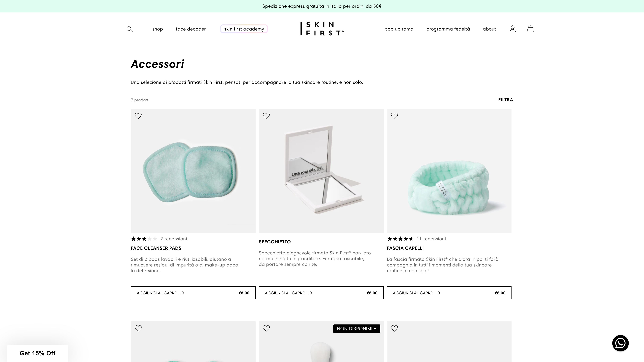Expand the FILTRA filter options
The image size is (644, 362).
[x=505, y=100]
